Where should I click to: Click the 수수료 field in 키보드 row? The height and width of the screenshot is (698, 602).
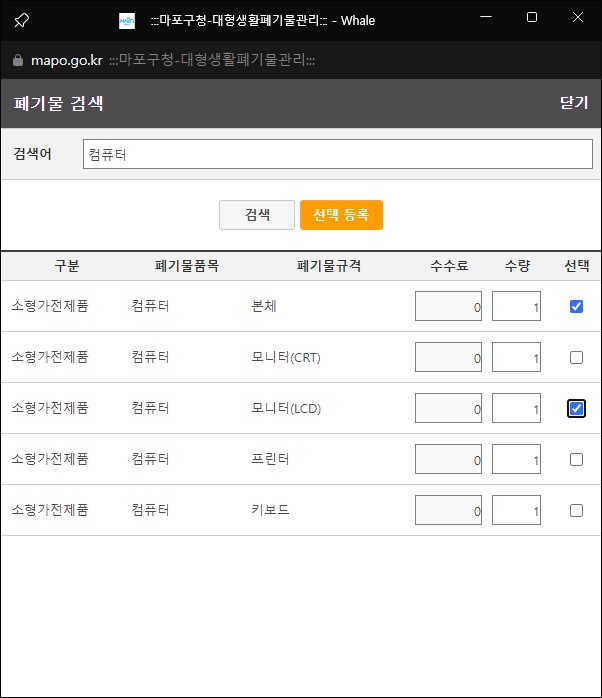click(x=448, y=510)
